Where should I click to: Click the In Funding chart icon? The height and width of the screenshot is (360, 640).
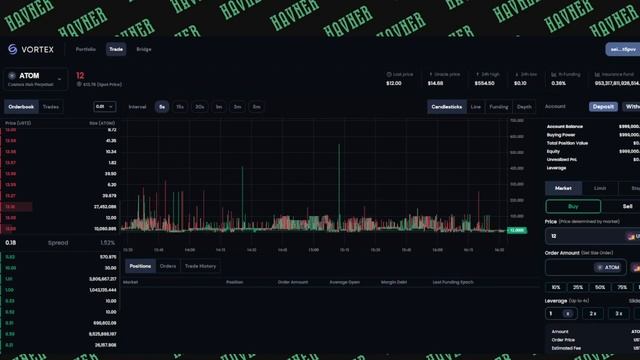click(553, 75)
